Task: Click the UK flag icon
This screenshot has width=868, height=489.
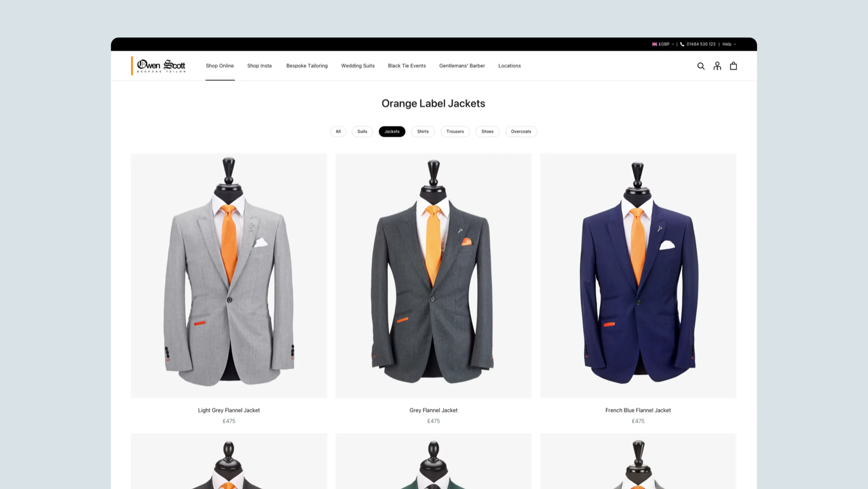Action: click(654, 44)
